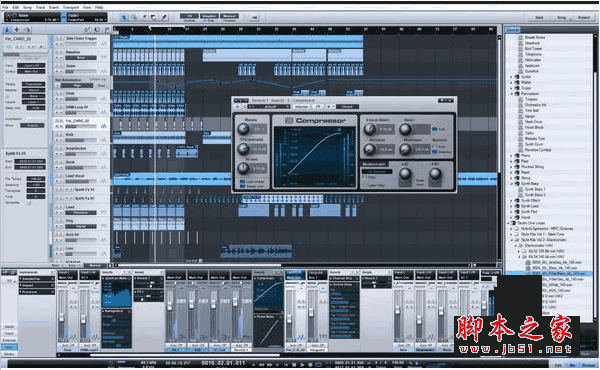Screen dimensions: 600x370
Task: Click the Release knob in Compressor
Action: click(x=405, y=149)
